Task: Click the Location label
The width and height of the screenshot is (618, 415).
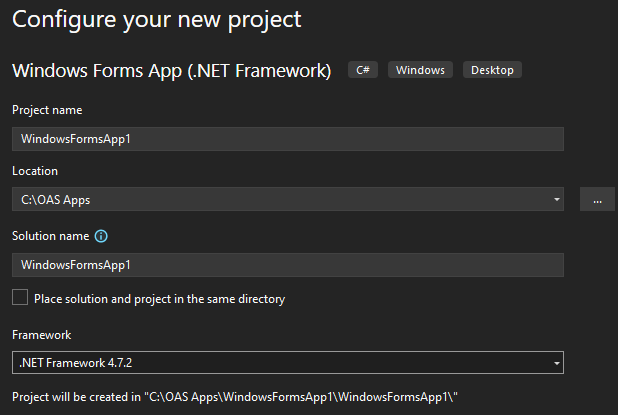Action: pyautogui.click(x=35, y=172)
